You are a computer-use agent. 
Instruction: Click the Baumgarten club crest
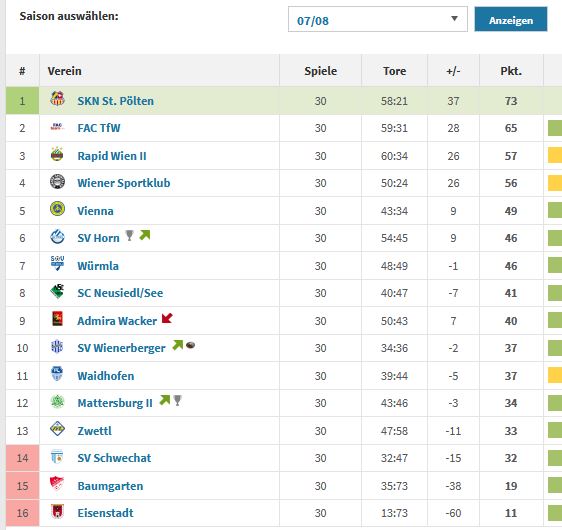coord(57,484)
